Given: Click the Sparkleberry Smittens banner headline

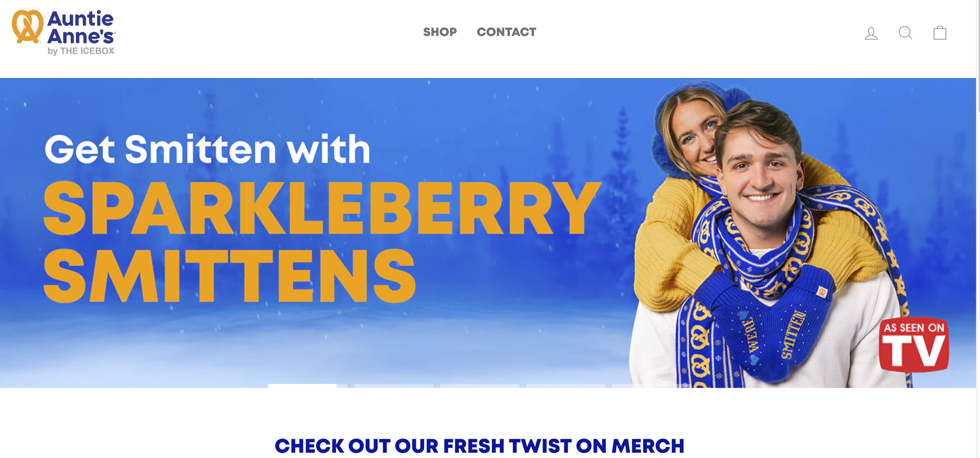Looking at the screenshot, I should coord(321,242).
